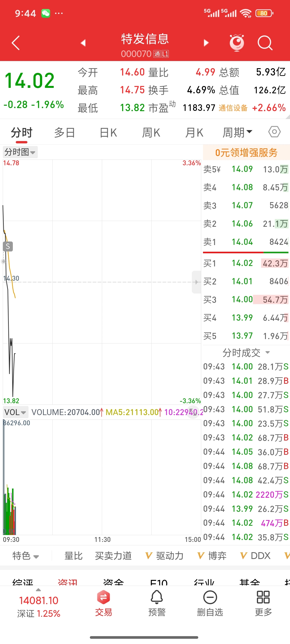Switch to the 多日 tab
Image resolution: width=290 pixels, height=644 pixels.
(65, 133)
